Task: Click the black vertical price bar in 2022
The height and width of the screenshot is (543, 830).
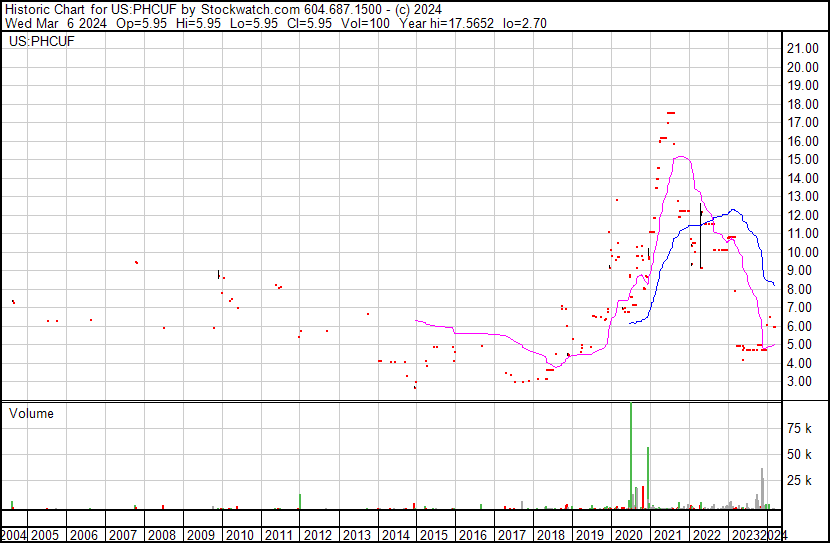Action: pos(701,235)
